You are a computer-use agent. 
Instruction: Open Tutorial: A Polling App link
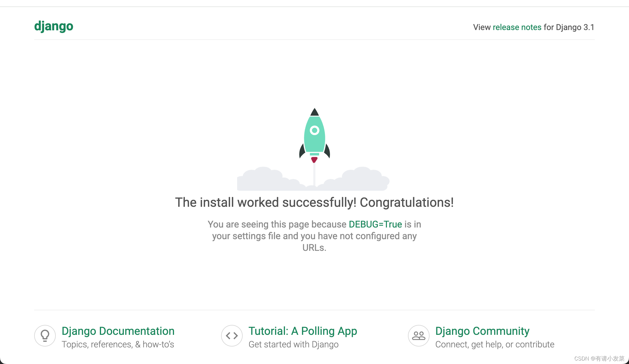[303, 331]
